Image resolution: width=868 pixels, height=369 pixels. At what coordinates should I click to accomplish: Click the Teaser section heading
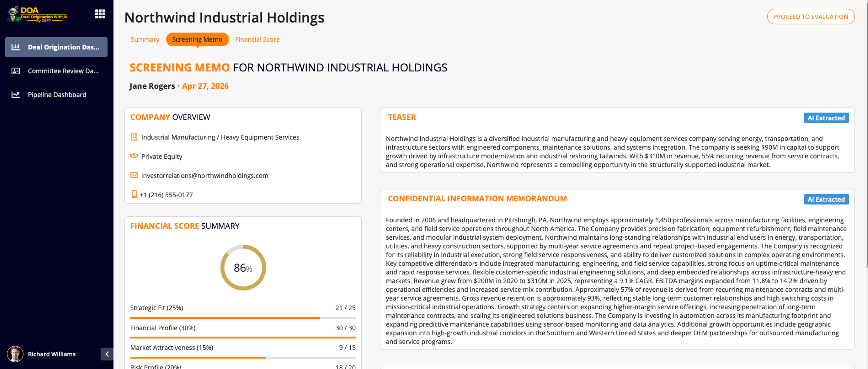pos(402,117)
